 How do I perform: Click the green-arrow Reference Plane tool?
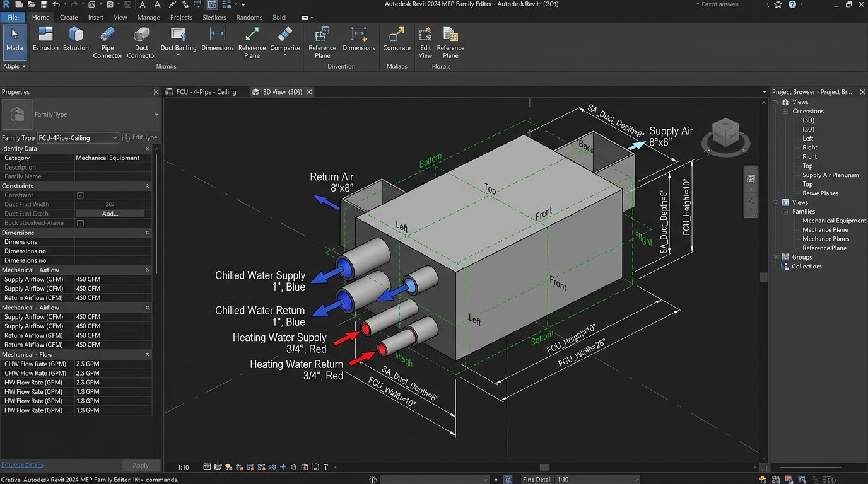[x=252, y=43]
